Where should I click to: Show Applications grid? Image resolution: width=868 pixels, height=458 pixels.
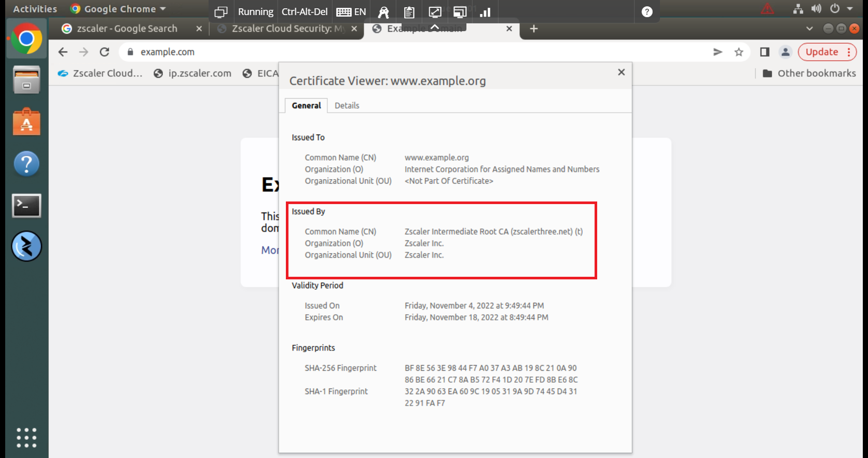26,438
